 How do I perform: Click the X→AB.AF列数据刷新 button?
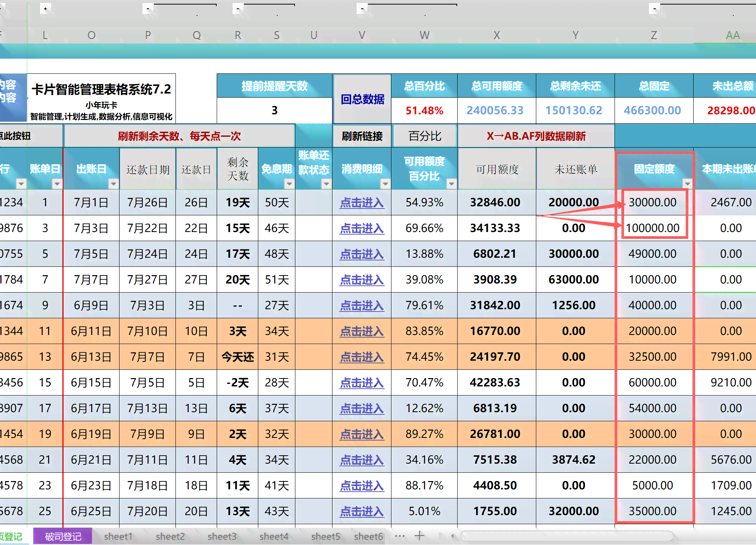536,136
